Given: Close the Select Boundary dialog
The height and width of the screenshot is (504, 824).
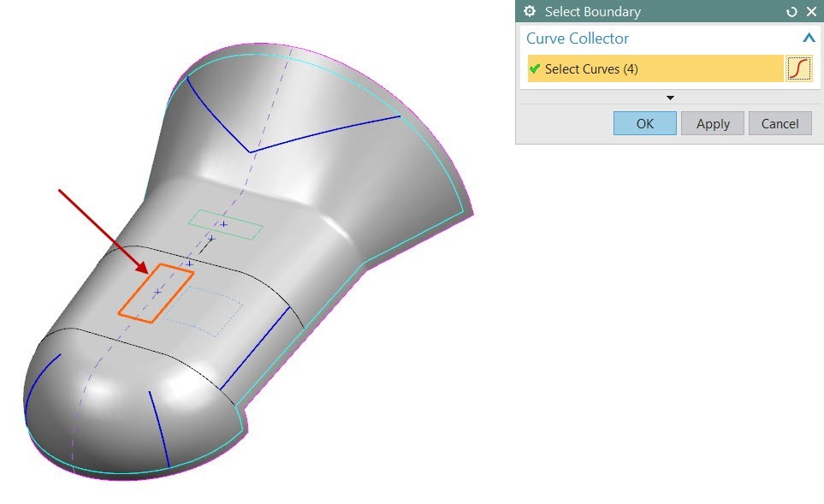Looking at the screenshot, I should click(x=811, y=12).
